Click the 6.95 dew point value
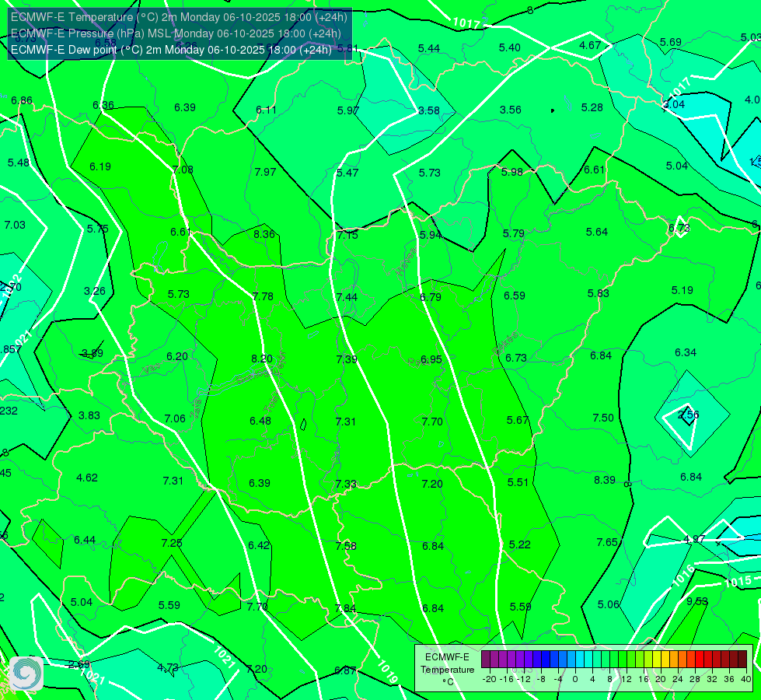Image resolution: width=761 pixels, height=700 pixels. click(431, 359)
